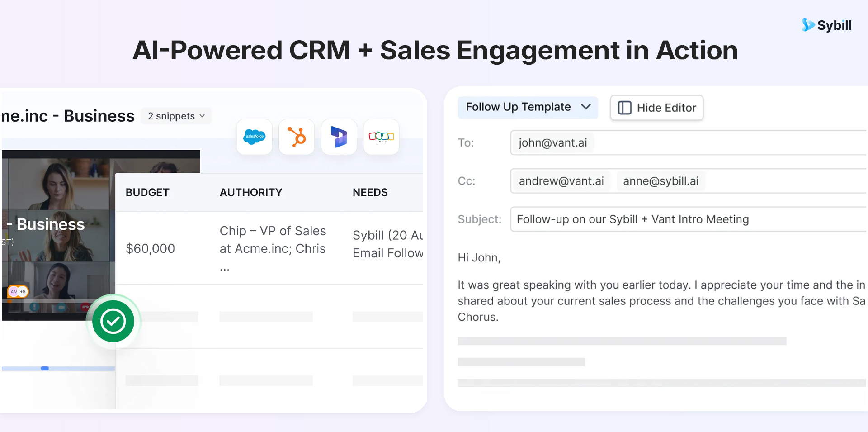Click the $60,000 budget cell
This screenshot has width=868, height=432.
[x=150, y=248]
